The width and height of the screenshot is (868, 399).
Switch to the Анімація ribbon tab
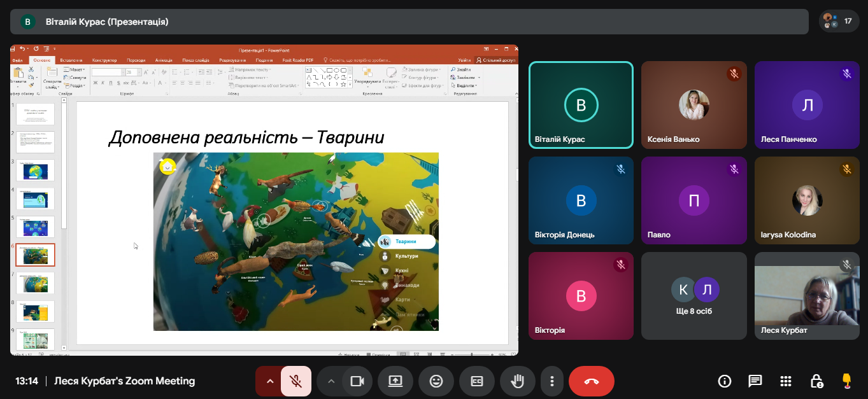(x=163, y=60)
